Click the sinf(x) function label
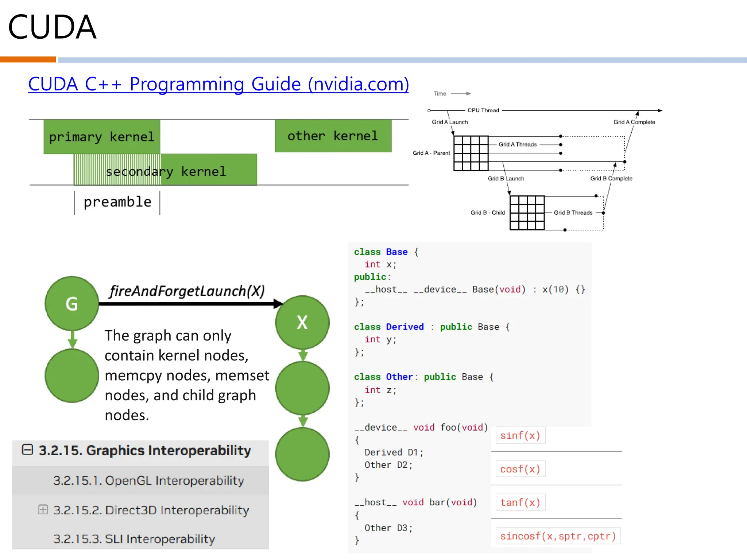This screenshot has height=560, width=747. point(520,435)
